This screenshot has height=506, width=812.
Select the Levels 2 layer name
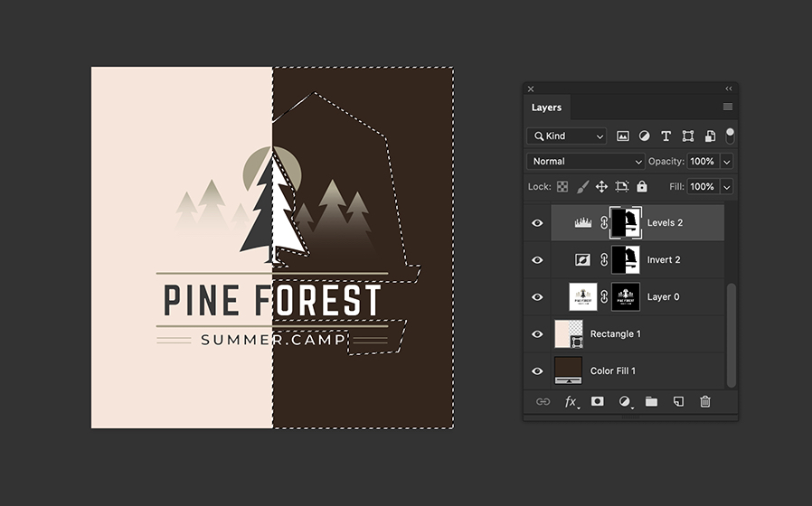665,223
